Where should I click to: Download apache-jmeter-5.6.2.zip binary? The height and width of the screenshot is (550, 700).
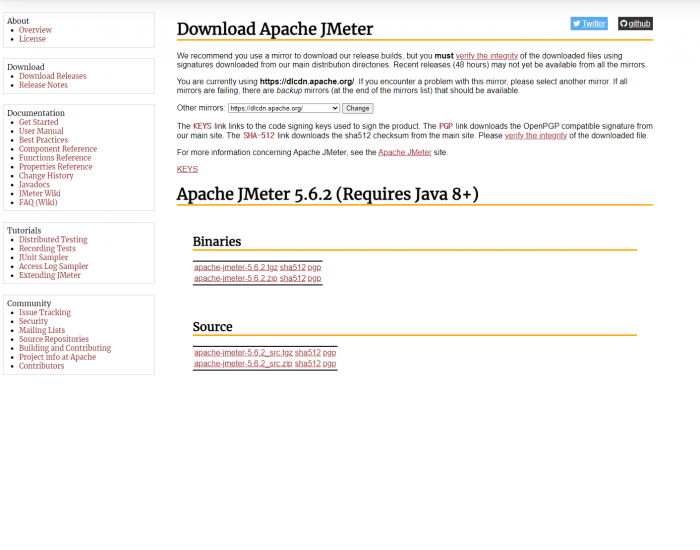tap(236, 278)
